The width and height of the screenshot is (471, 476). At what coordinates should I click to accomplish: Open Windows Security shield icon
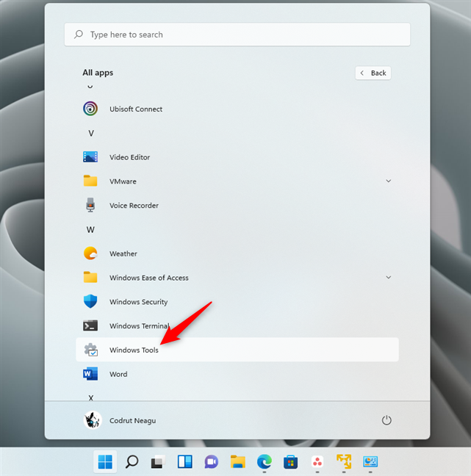pyautogui.click(x=90, y=301)
